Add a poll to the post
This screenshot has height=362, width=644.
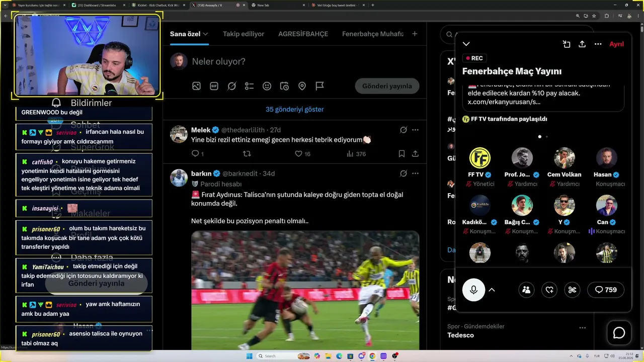(x=249, y=86)
